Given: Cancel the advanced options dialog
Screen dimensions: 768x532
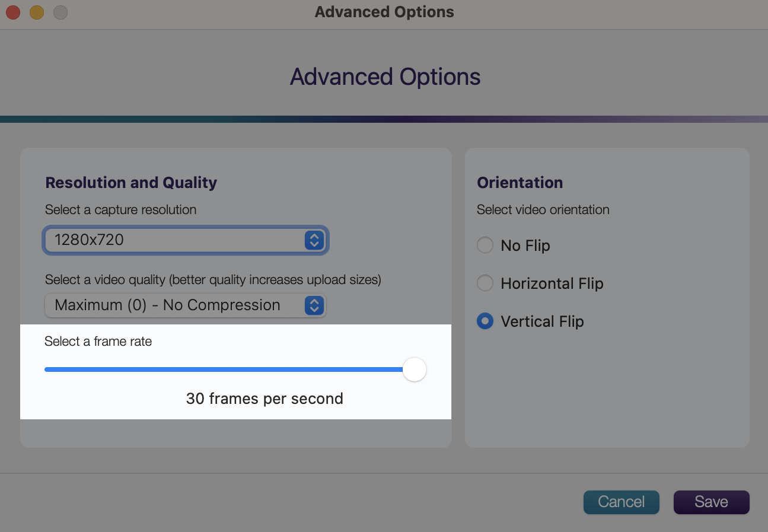Looking at the screenshot, I should point(621,502).
